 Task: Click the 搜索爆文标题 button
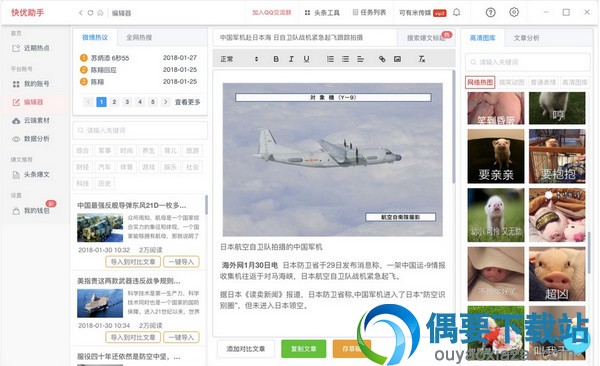(x=426, y=38)
